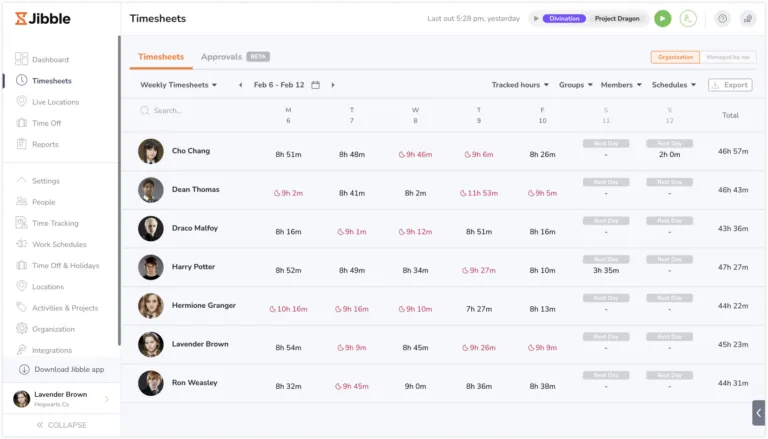Open Schedules filter dropdown

point(673,85)
